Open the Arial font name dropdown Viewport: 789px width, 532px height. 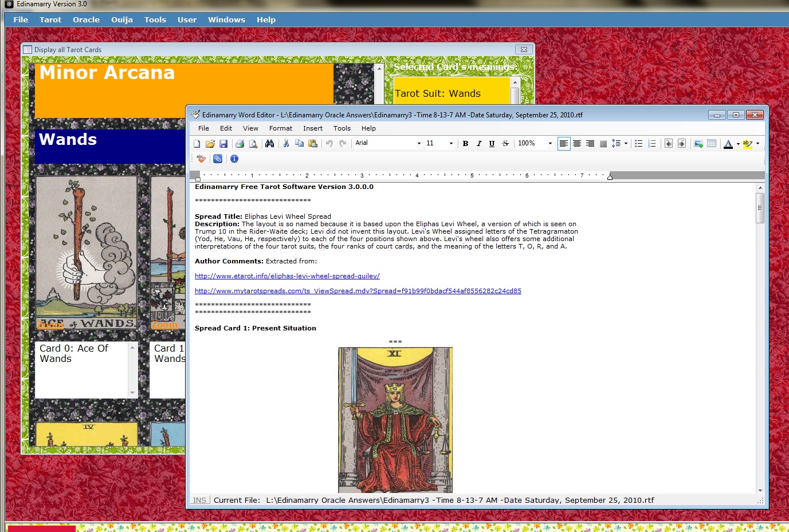pyautogui.click(x=419, y=144)
